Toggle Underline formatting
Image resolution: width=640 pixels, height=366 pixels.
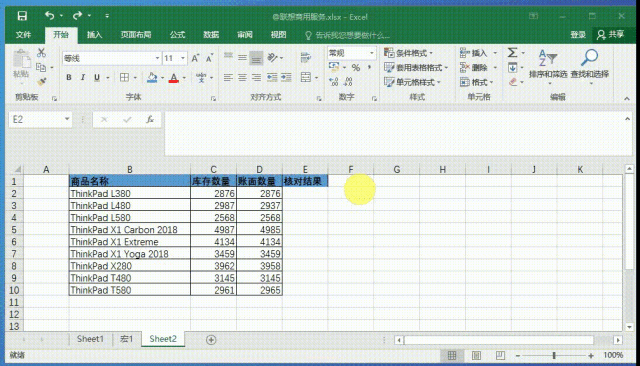[x=97, y=78]
